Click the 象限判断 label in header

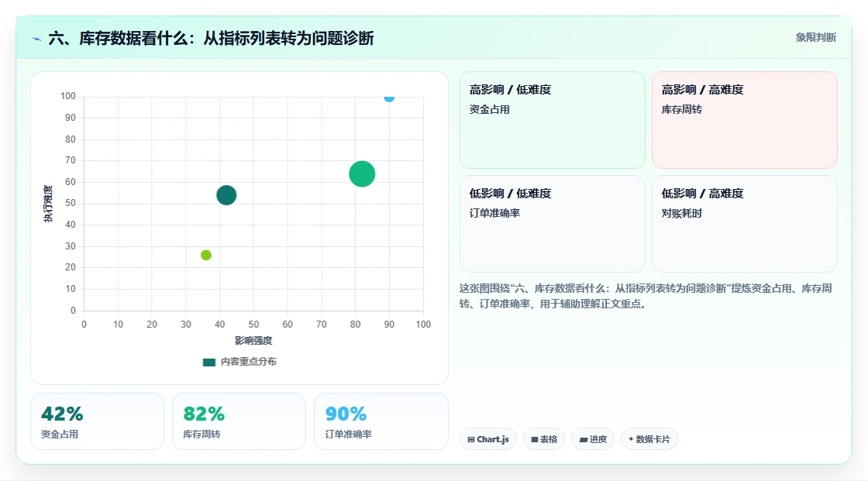816,38
